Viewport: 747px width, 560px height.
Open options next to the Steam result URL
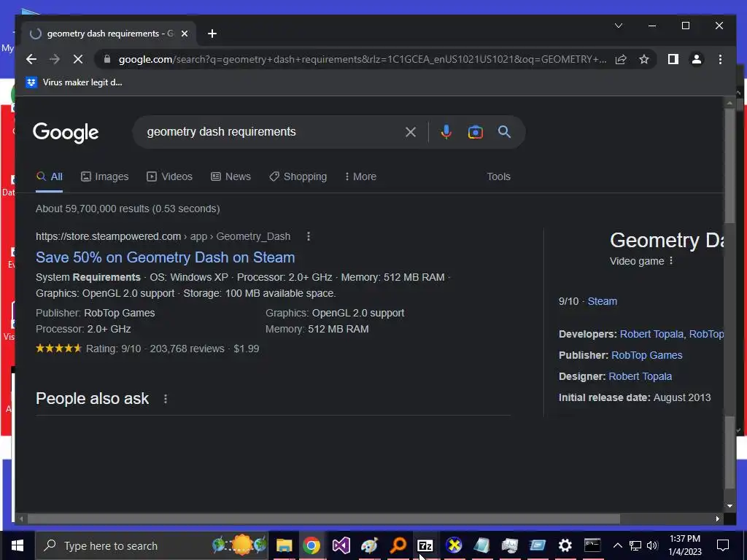pos(309,236)
